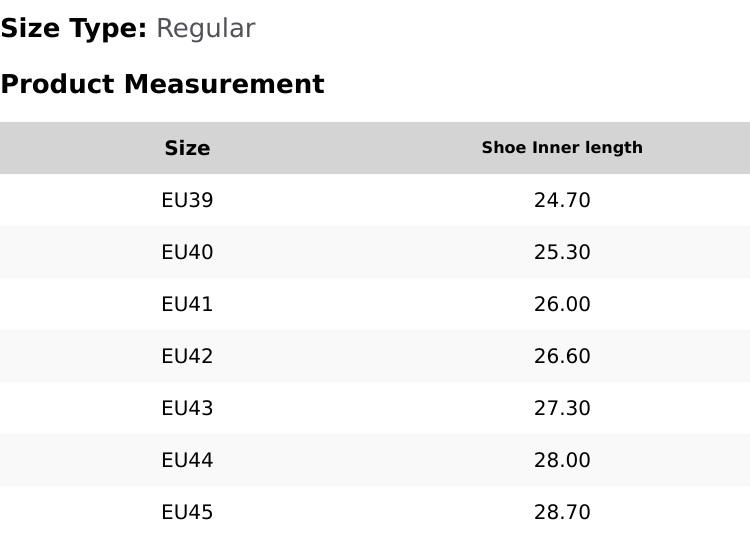Click the Product Measurement heading
Image resolution: width=750 pixels, height=538 pixels.
163,84
